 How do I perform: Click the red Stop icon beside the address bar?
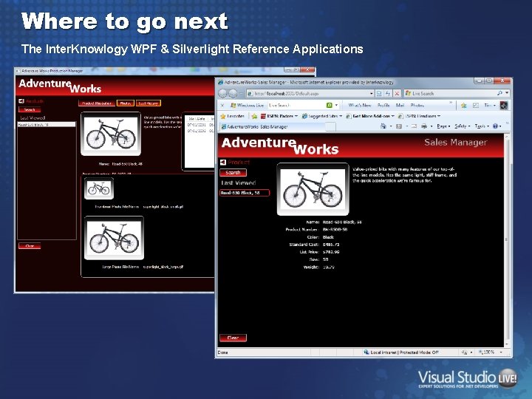coord(397,93)
